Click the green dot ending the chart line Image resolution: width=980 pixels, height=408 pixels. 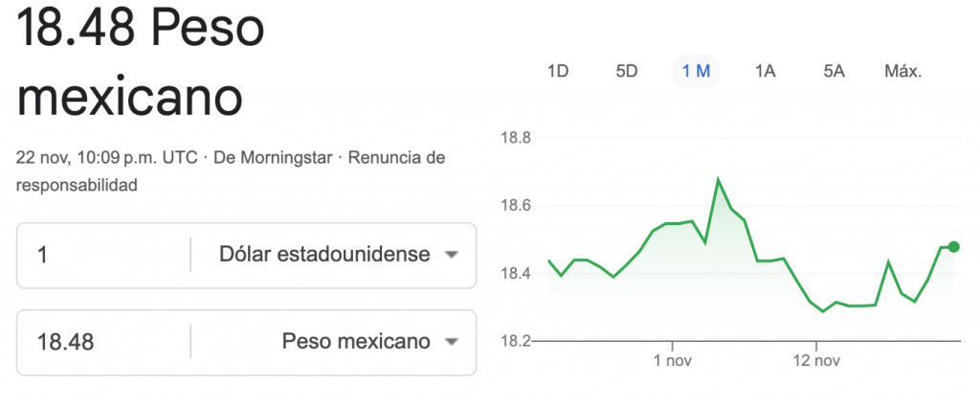(953, 246)
